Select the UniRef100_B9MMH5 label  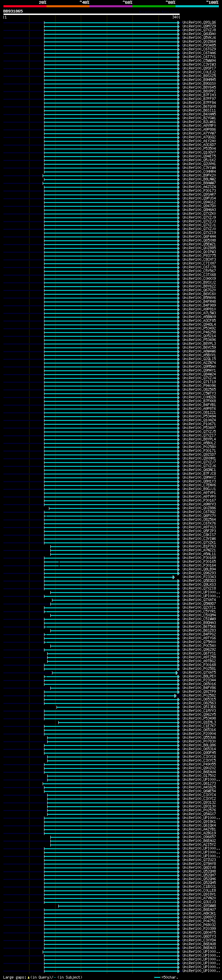click(x=199, y=80)
